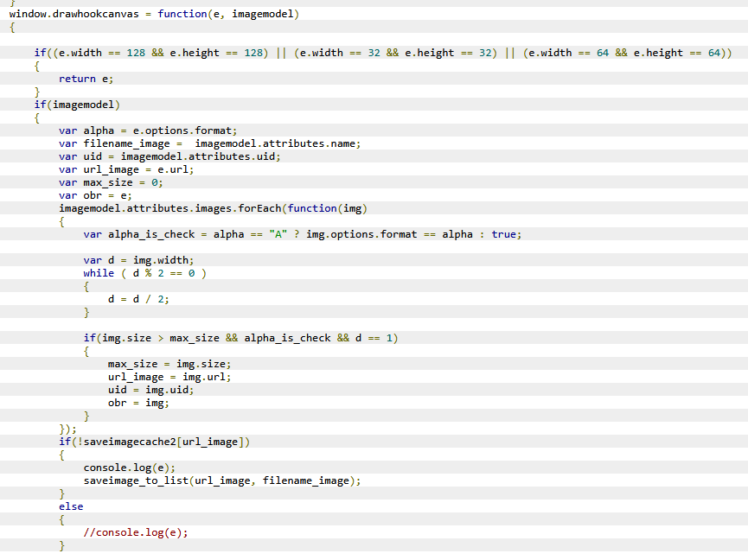This screenshot has width=748, height=560.
Task: Click 'var filename_image = imagemodel.attributes.name;'
Action: pos(210,143)
